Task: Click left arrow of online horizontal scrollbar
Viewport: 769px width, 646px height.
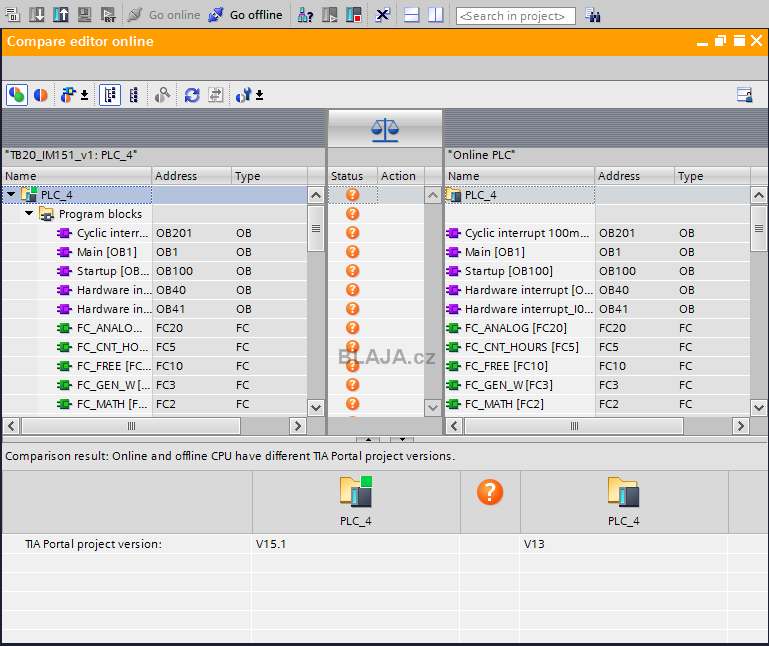Action: click(x=454, y=426)
